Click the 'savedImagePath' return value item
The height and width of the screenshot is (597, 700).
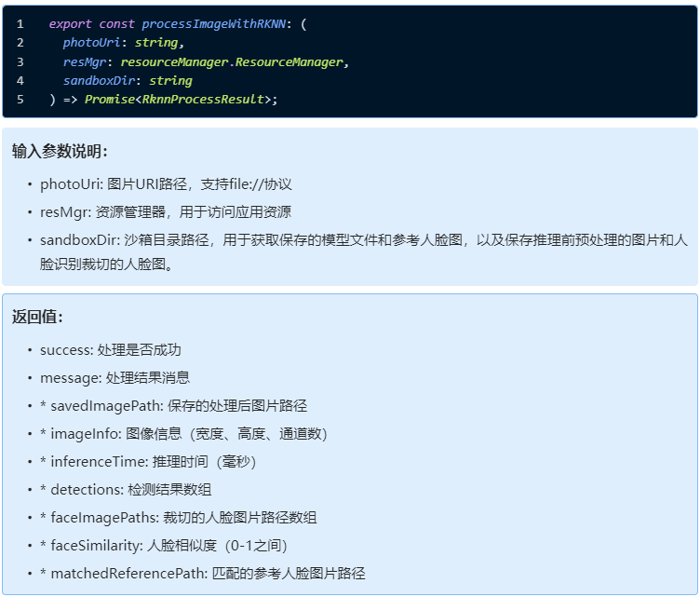174,406
